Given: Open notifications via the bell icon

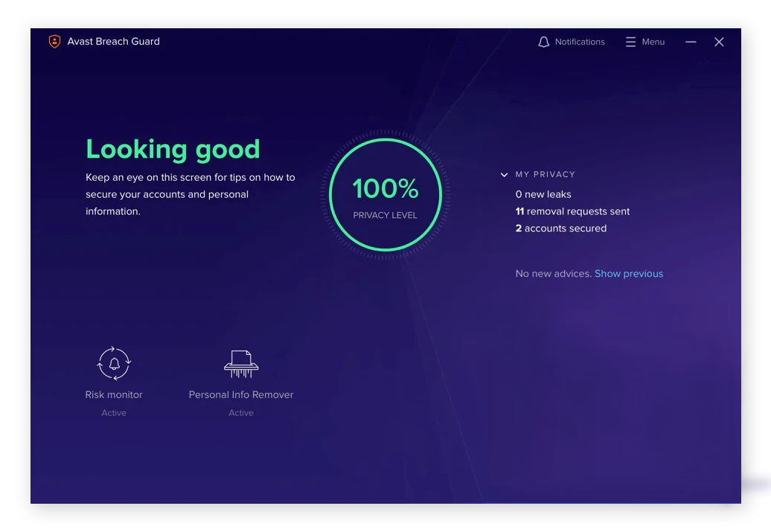Looking at the screenshot, I should 544,42.
